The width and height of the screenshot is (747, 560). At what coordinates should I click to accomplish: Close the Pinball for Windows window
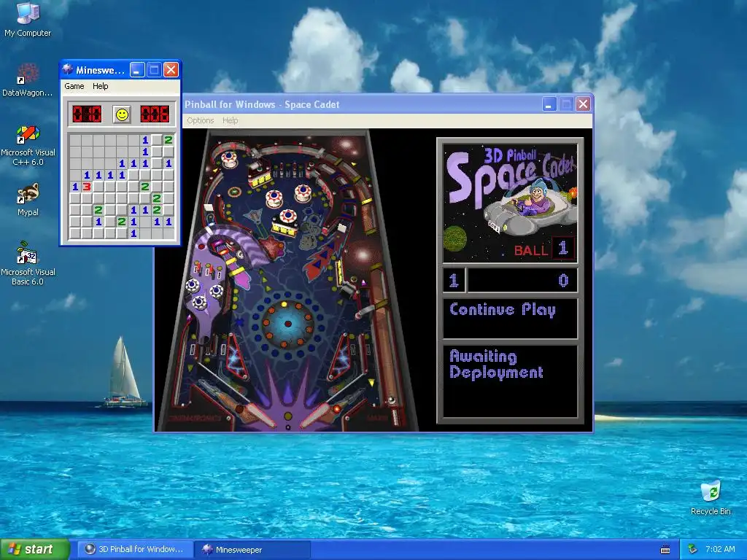click(x=583, y=104)
